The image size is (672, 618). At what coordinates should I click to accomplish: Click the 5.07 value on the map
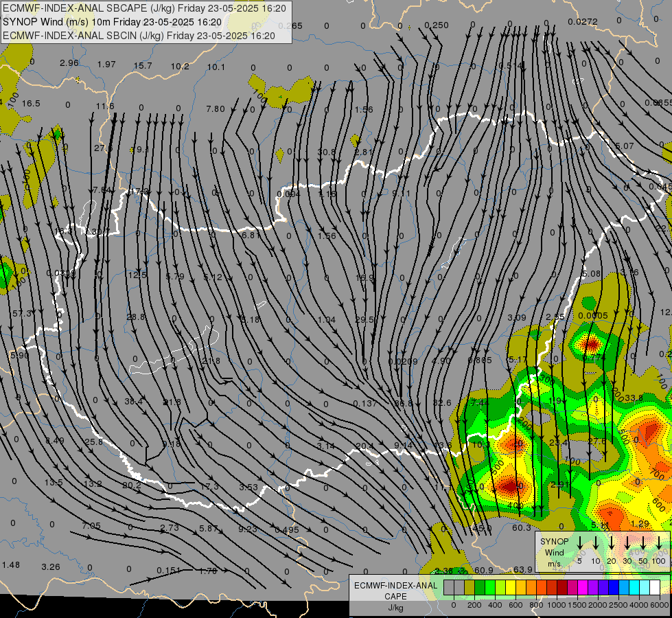point(624,146)
